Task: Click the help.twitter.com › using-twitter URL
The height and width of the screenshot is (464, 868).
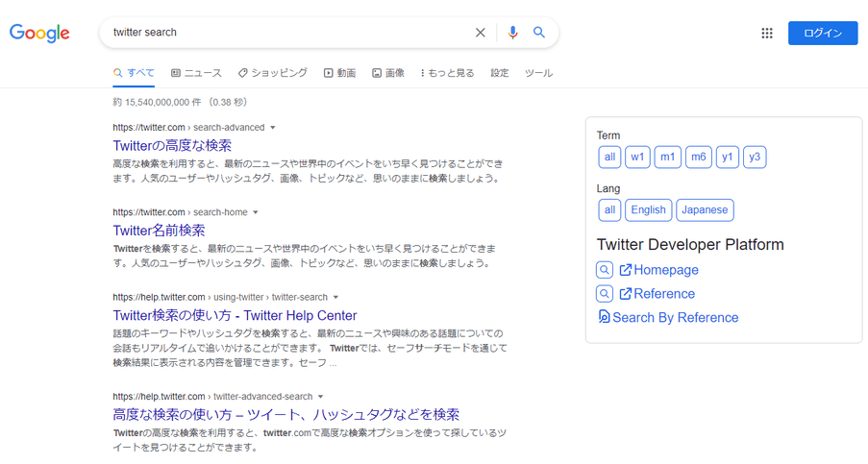Action: coord(220,298)
